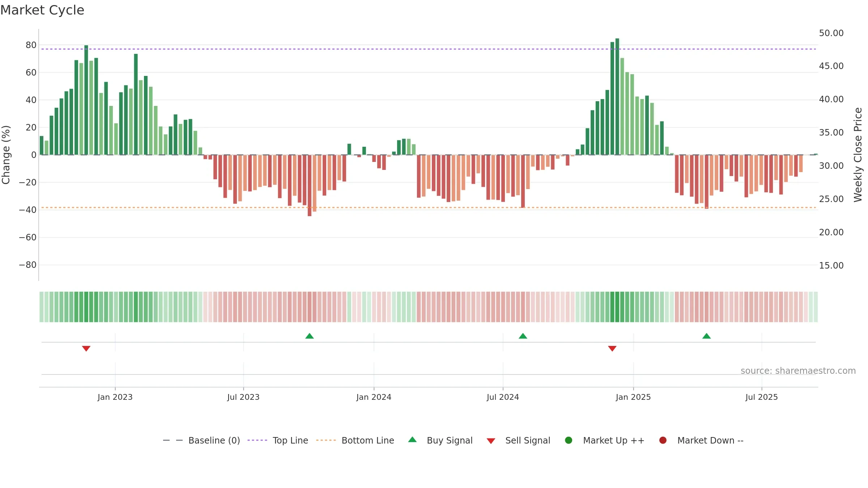Toggle the Sell Signal legend label
The height and width of the screenshot is (488, 868).
click(x=528, y=440)
